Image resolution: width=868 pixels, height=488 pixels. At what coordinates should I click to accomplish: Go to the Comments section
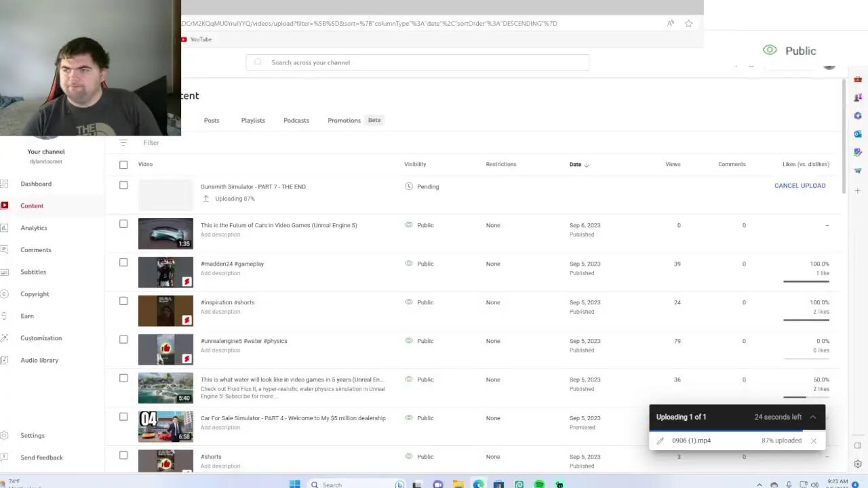(x=36, y=250)
